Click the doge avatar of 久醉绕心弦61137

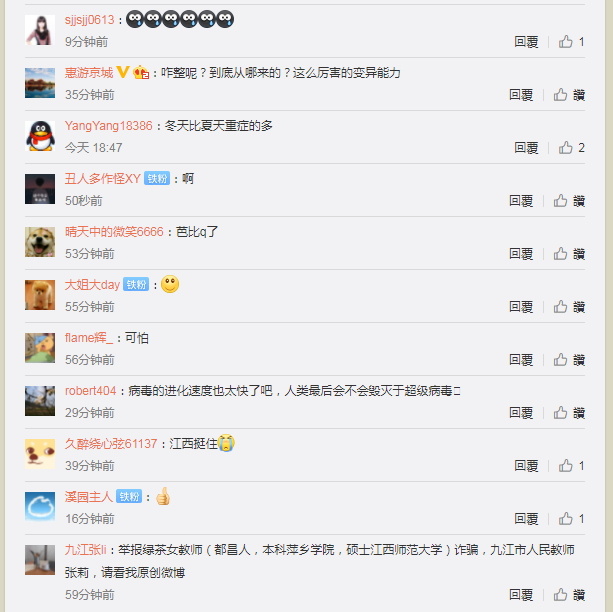[x=40, y=454]
